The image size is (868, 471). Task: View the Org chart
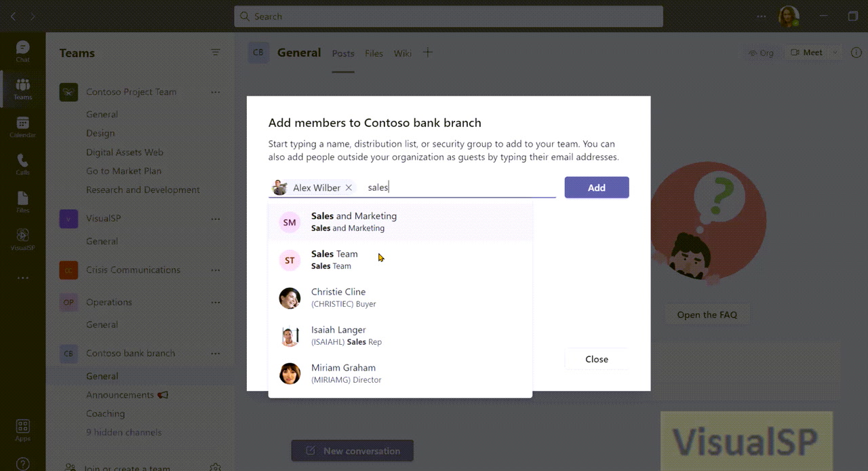760,52
